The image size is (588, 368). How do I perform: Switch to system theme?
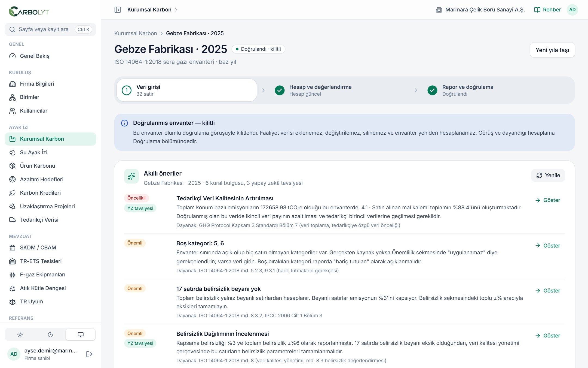coord(81,334)
